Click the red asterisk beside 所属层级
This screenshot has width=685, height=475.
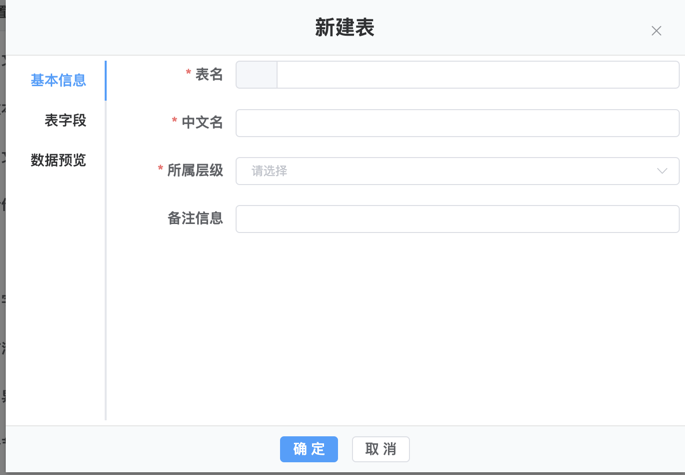click(161, 170)
